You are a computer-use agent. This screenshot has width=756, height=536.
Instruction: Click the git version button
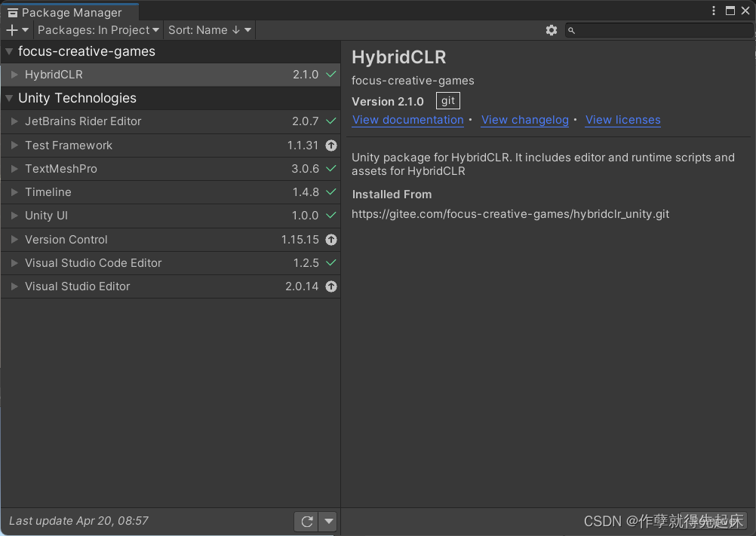coord(447,100)
